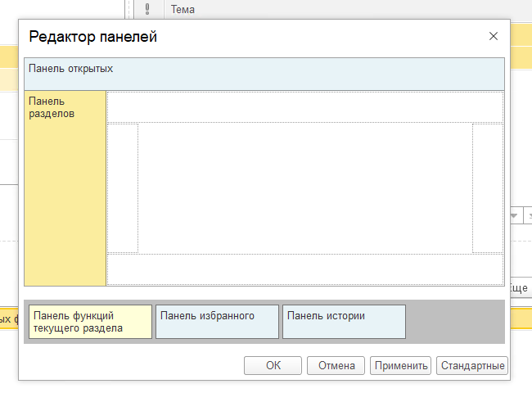Click the exclamation mark column header
532x402 pixels.
coord(147,9)
